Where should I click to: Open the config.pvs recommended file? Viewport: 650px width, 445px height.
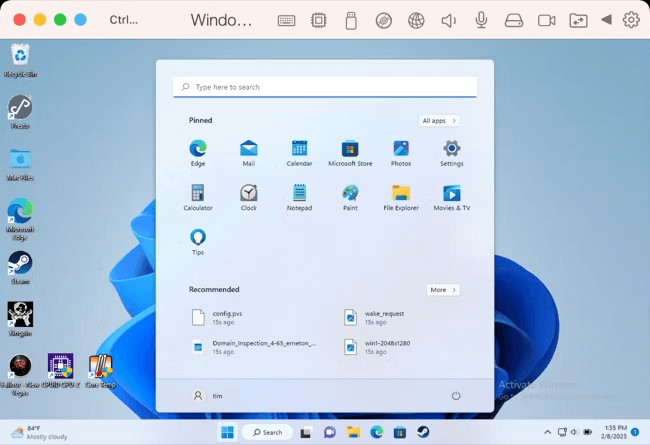[228, 317]
